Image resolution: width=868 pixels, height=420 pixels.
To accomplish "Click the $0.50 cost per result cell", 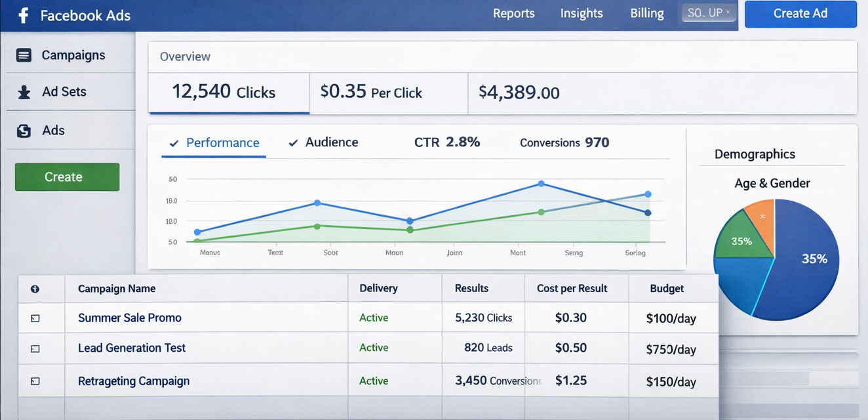I will click(x=571, y=348).
